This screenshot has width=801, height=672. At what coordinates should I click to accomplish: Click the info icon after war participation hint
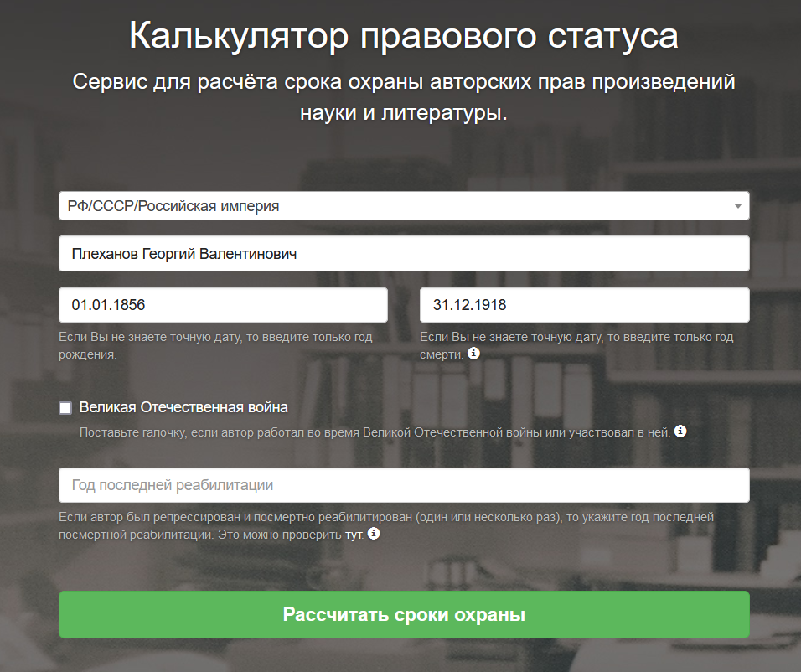(680, 432)
